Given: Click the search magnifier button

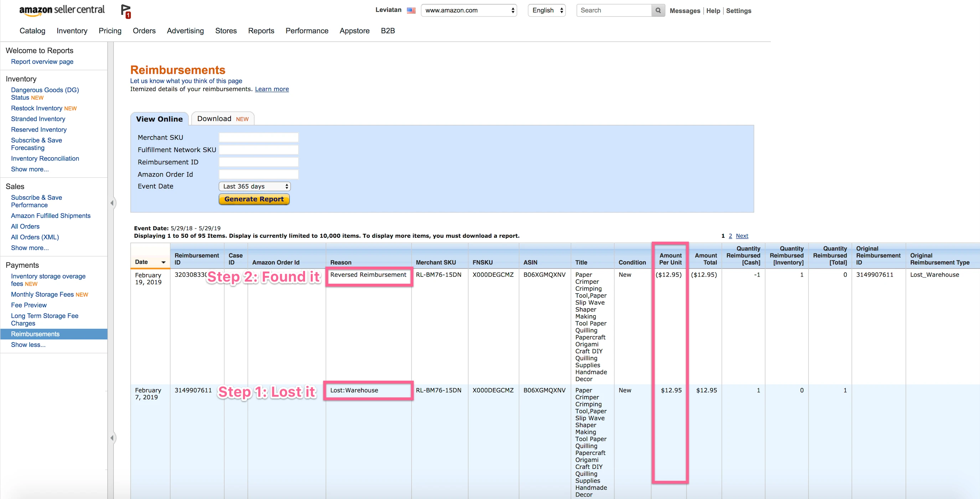Looking at the screenshot, I should pyautogui.click(x=658, y=10).
